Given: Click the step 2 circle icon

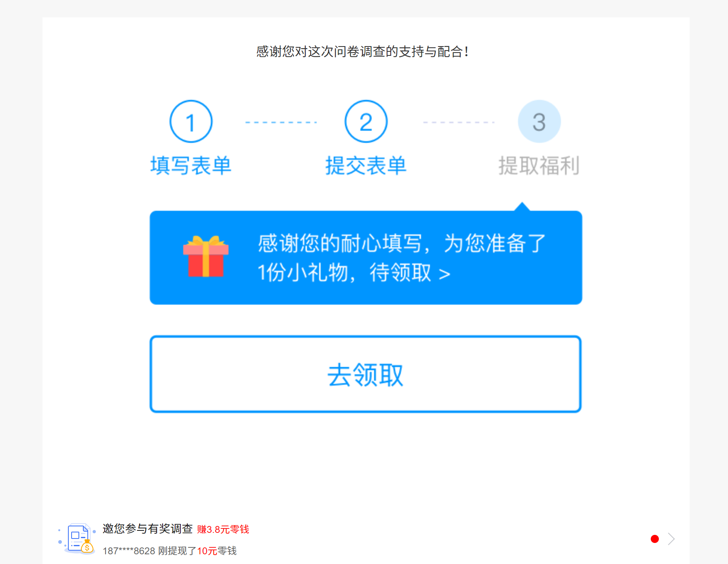Looking at the screenshot, I should (366, 121).
